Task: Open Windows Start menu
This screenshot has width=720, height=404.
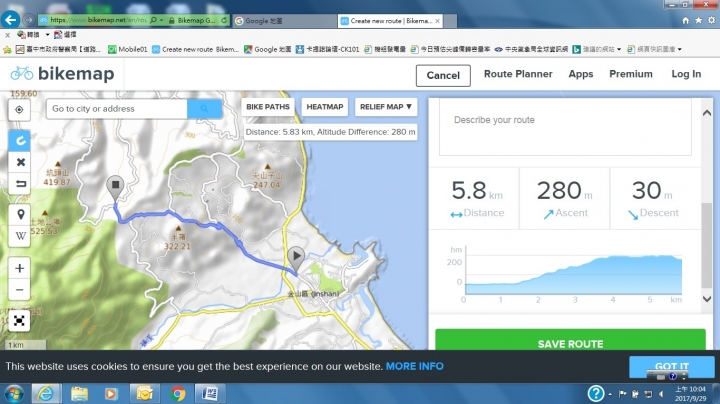Action: click(x=14, y=393)
